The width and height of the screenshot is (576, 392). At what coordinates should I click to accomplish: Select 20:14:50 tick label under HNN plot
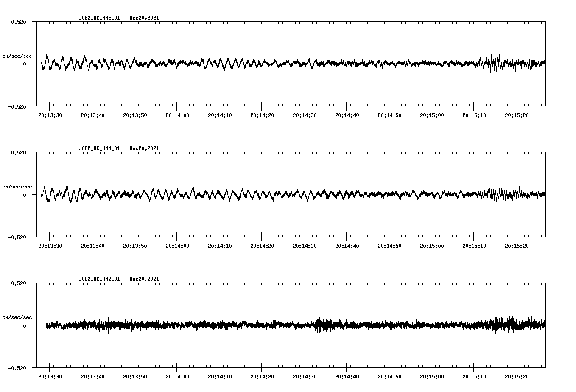click(389, 246)
